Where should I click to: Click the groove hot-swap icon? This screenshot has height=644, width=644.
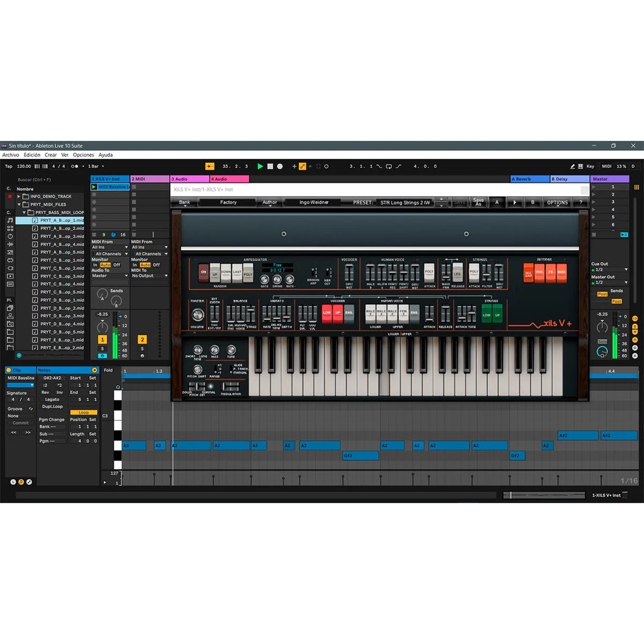click(30, 409)
